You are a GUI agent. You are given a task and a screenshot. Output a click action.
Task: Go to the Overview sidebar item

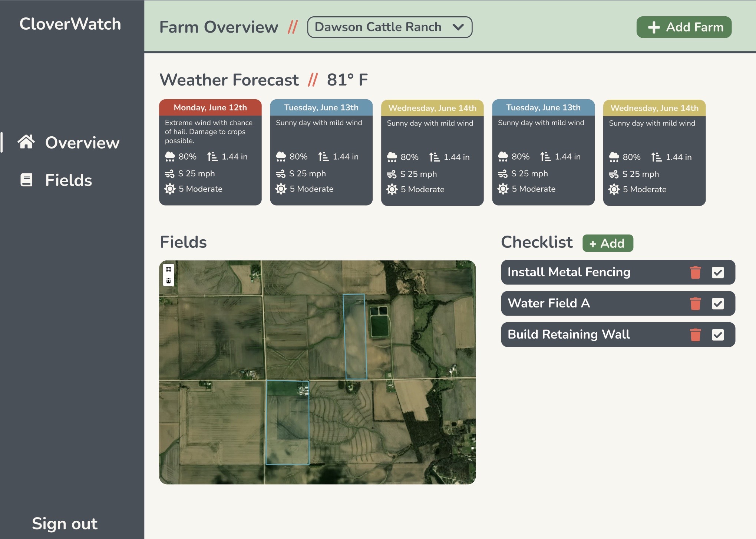click(82, 143)
